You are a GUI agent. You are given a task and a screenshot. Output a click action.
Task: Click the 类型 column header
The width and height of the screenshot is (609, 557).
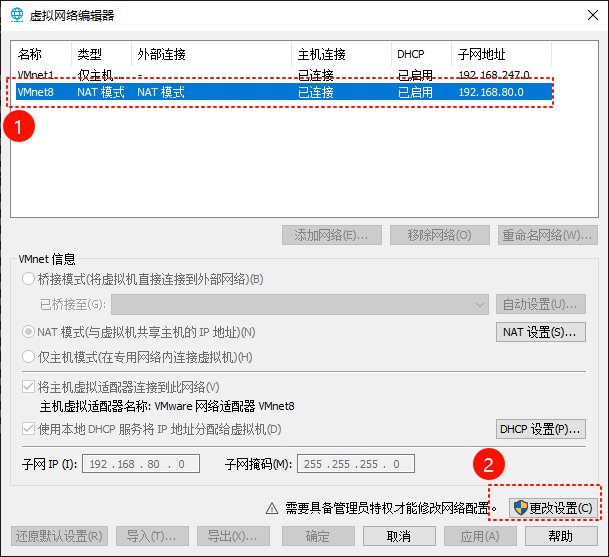coord(101,54)
